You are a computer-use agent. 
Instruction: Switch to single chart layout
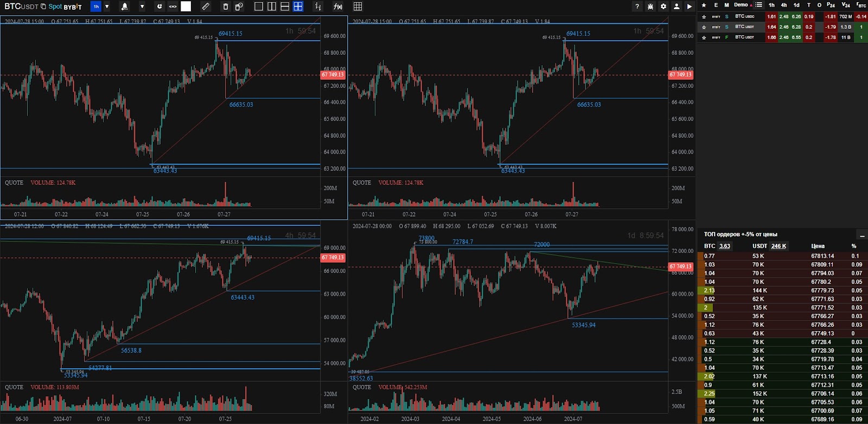259,7
